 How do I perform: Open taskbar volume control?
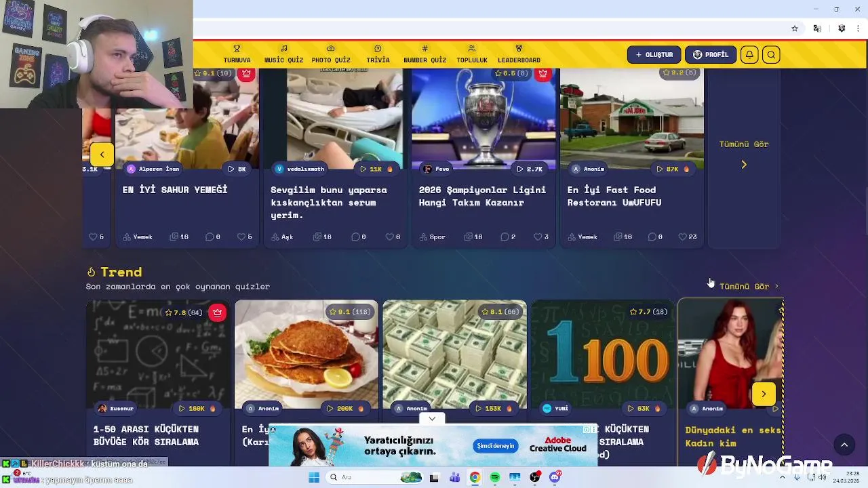[822, 477]
